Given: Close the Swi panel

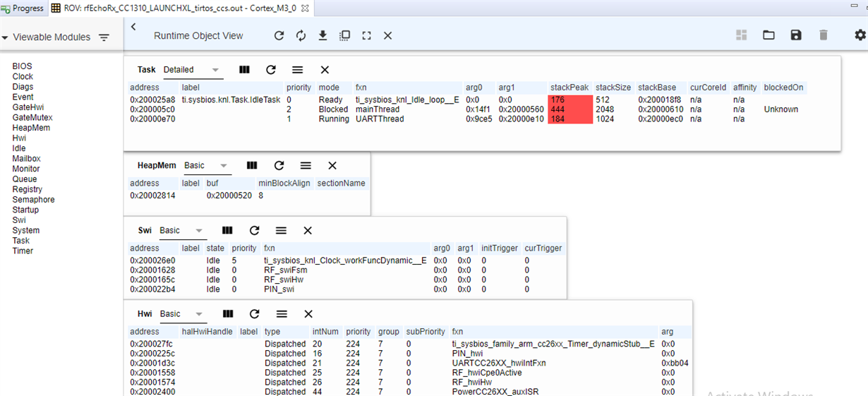Looking at the screenshot, I should (308, 230).
